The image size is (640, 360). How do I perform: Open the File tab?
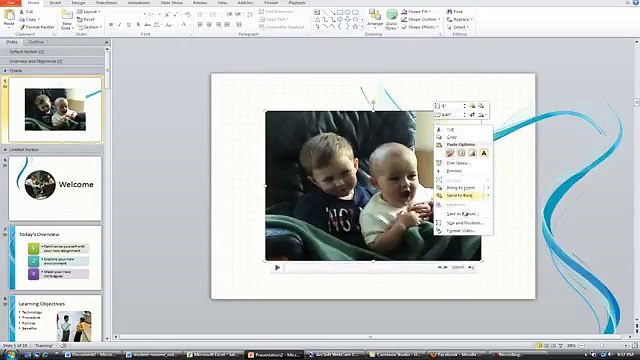[10, 2]
